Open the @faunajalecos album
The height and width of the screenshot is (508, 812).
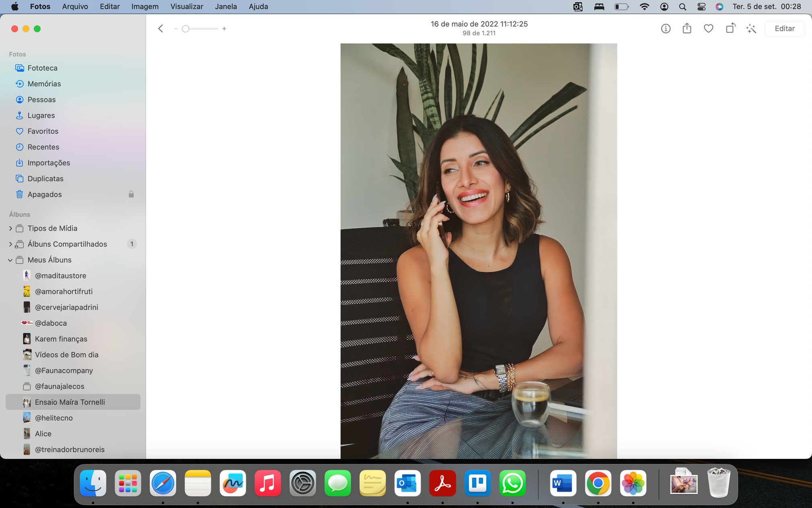coord(73,386)
